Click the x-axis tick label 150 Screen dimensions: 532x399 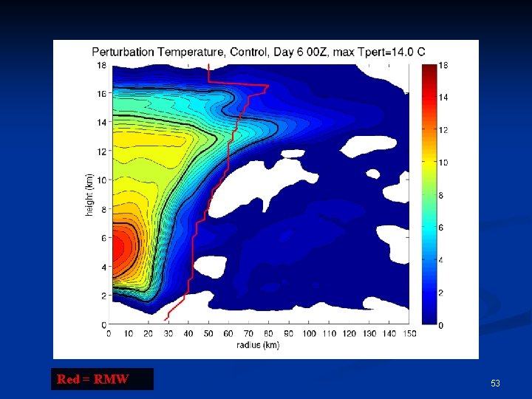(409, 334)
